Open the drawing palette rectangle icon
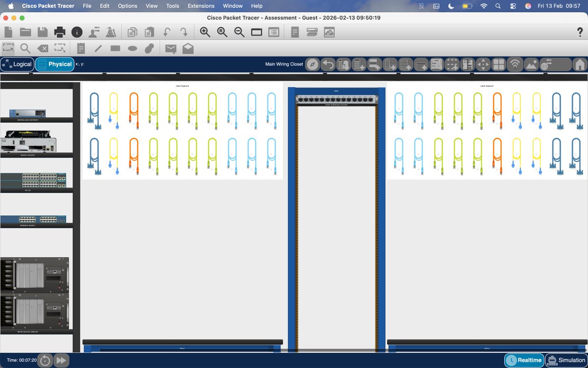Image resolution: width=588 pixels, height=368 pixels. (257, 32)
